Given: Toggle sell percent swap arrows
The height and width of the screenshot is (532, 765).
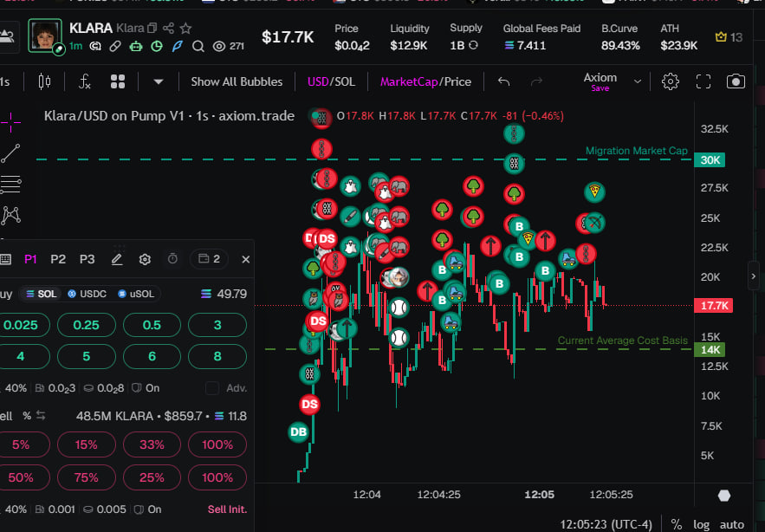Looking at the screenshot, I should tap(41, 416).
